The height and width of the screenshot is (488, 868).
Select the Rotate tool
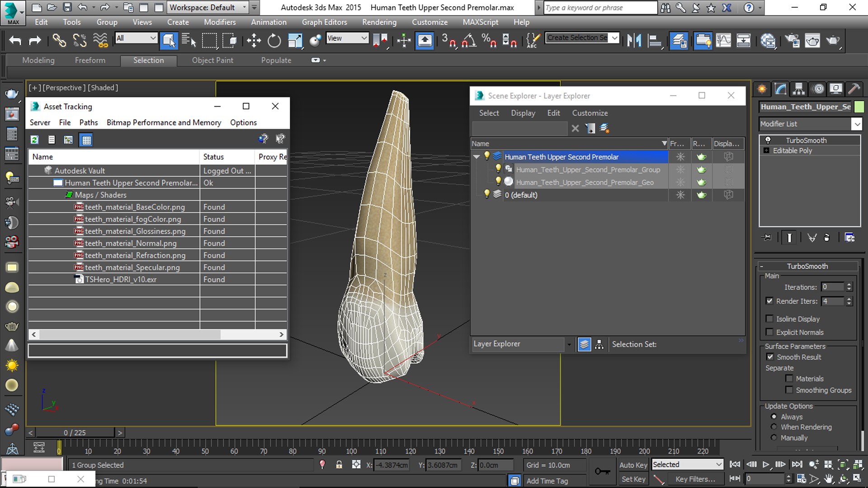(274, 41)
